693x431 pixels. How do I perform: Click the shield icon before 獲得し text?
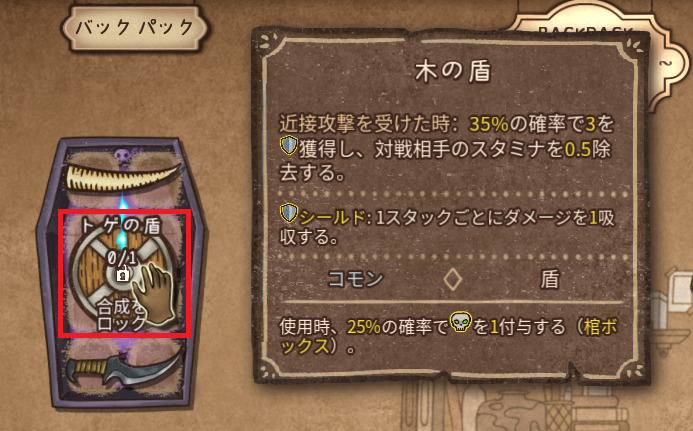click(x=289, y=145)
